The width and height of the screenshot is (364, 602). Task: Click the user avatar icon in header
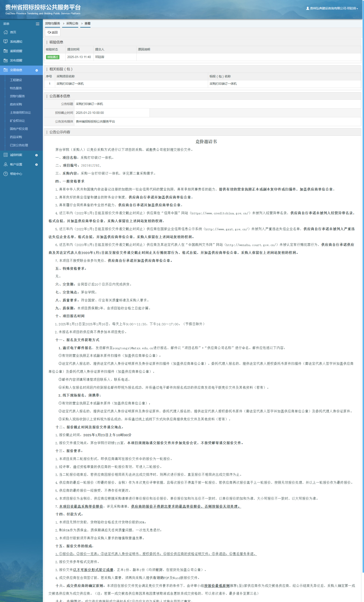308,9
